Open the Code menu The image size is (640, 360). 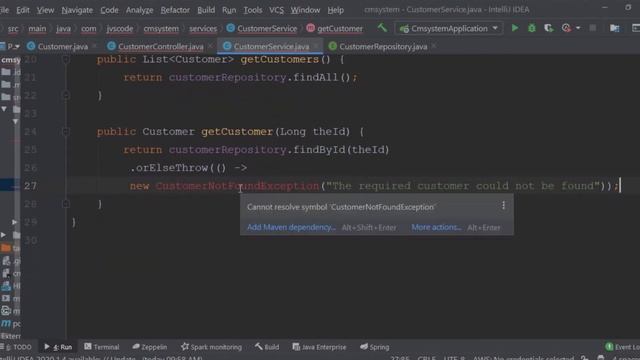[x=109, y=10]
